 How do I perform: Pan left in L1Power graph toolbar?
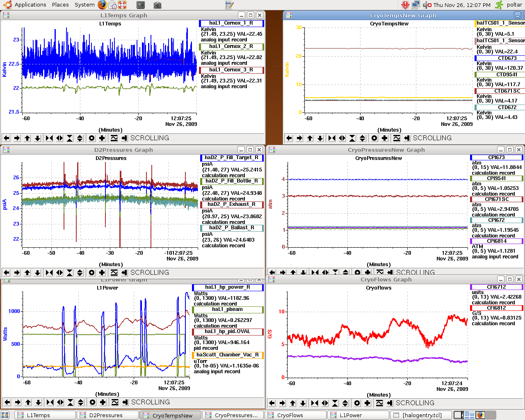7,402
